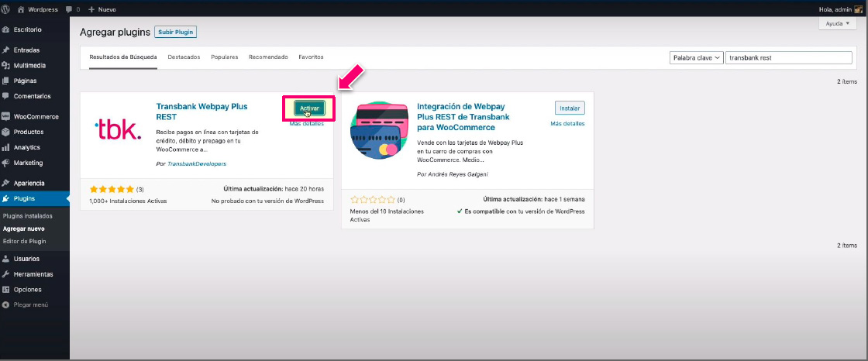Open Transbank Webpay Plus REST title link

[202, 112]
